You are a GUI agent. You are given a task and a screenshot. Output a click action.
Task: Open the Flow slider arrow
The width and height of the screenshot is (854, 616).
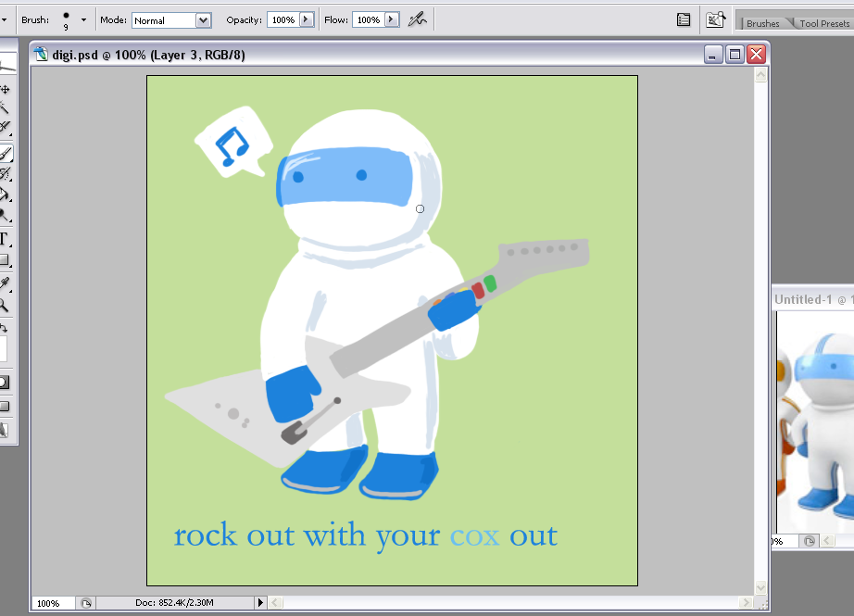(392, 20)
